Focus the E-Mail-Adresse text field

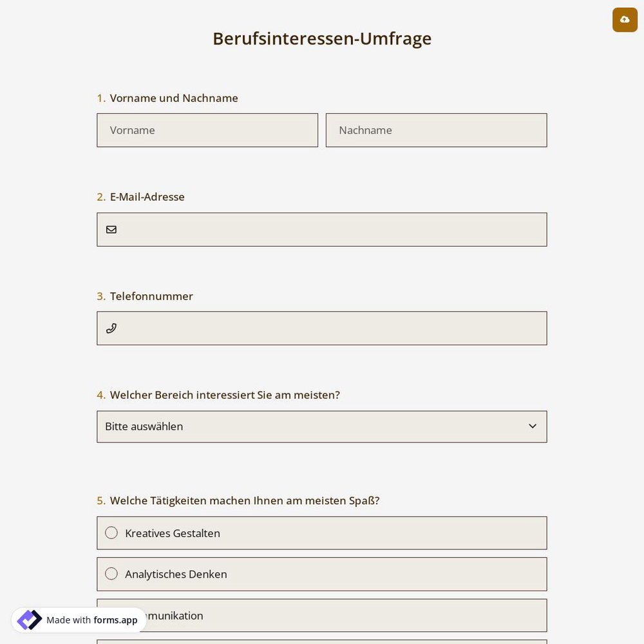click(322, 229)
